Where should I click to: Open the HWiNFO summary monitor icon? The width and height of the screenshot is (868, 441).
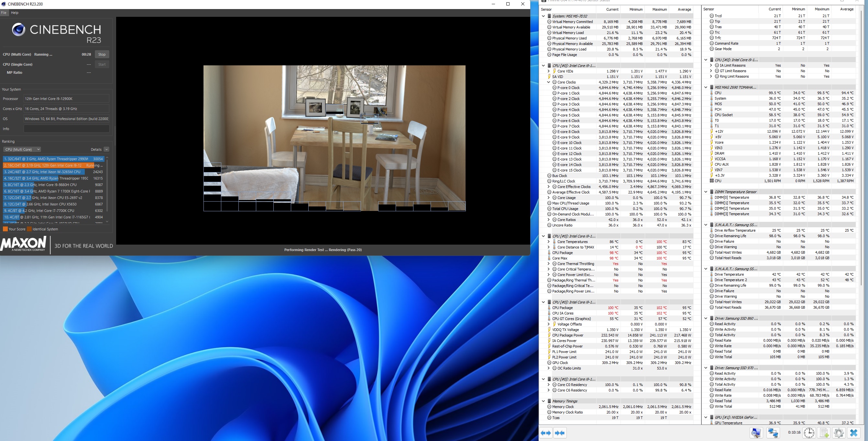pyautogui.click(x=756, y=433)
